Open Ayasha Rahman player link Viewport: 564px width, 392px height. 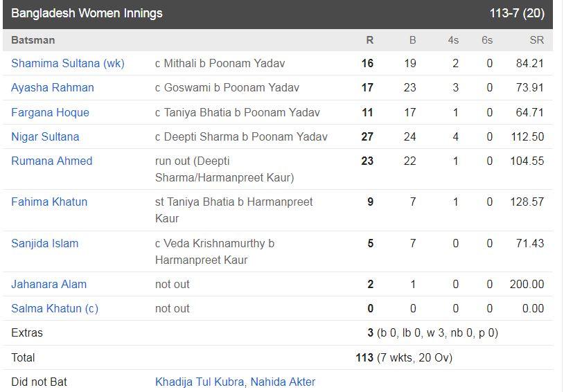[x=53, y=87]
